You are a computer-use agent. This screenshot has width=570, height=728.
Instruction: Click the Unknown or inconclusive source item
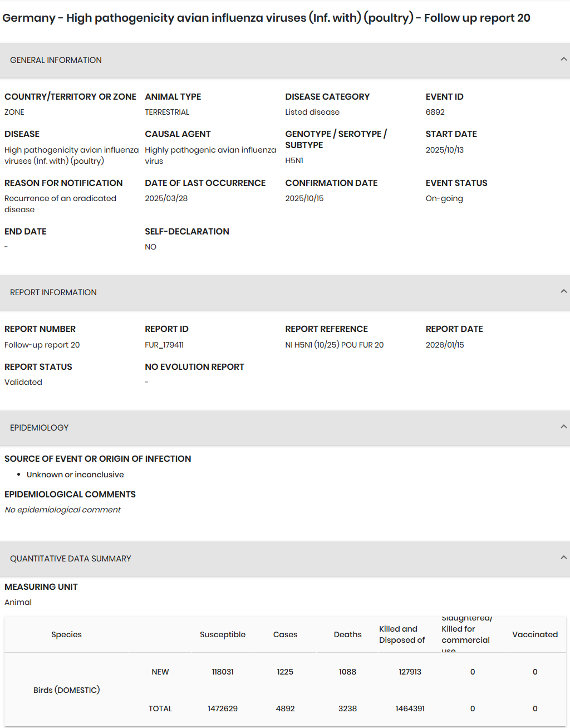(75, 475)
